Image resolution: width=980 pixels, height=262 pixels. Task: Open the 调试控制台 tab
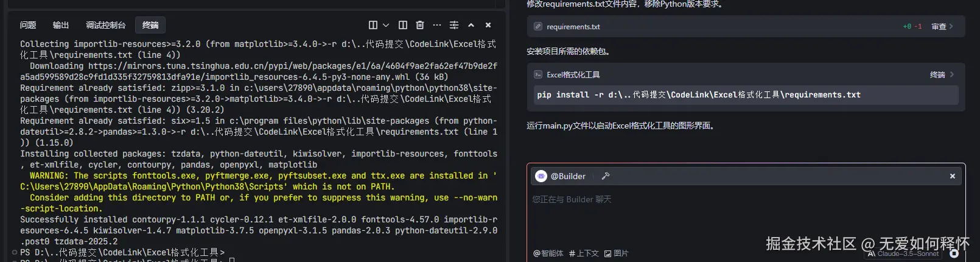pos(105,25)
